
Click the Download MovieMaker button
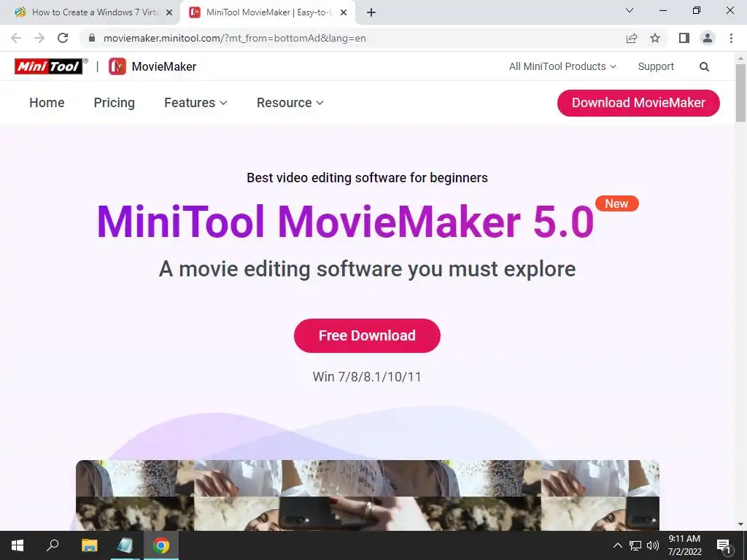pos(638,103)
